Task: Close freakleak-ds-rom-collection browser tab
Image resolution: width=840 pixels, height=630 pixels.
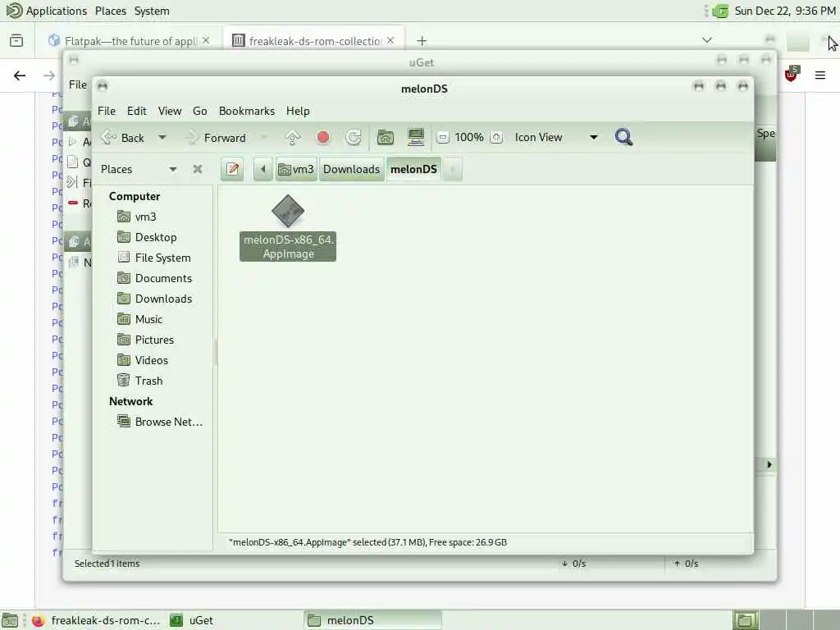Action: pos(390,40)
